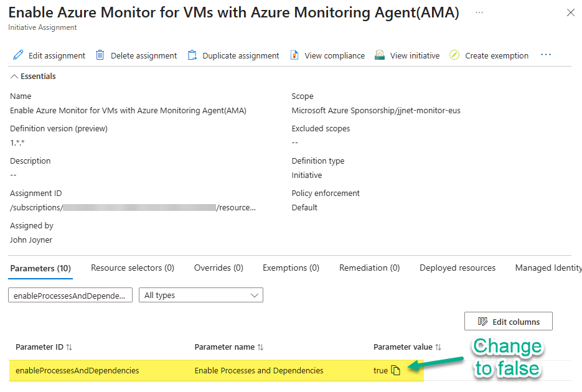The width and height of the screenshot is (582, 392).
Task: Click the Delete assignment trash icon
Action: [x=100, y=55]
